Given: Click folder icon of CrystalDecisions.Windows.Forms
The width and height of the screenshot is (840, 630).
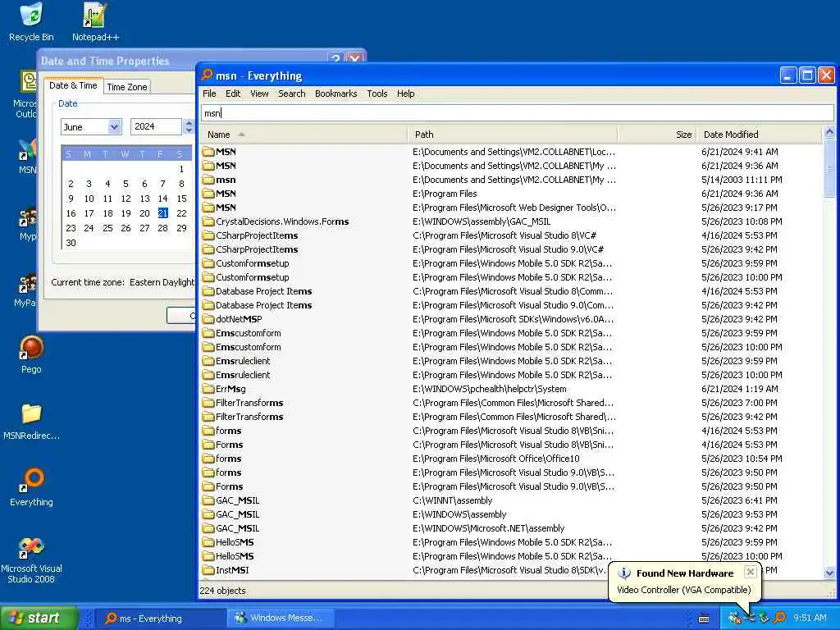Looking at the screenshot, I should pos(208,221).
